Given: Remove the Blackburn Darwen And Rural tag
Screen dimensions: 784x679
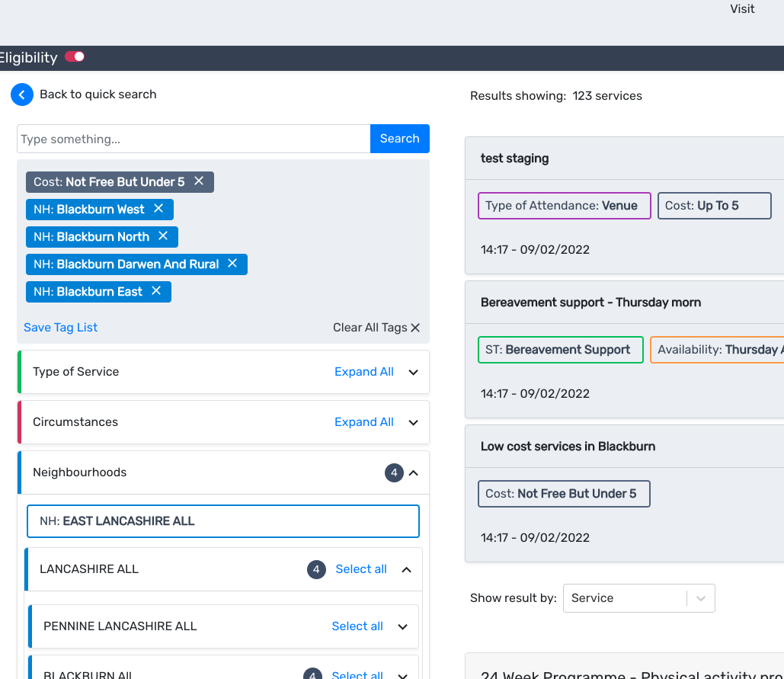Looking at the screenshot, I should [232, 264].
